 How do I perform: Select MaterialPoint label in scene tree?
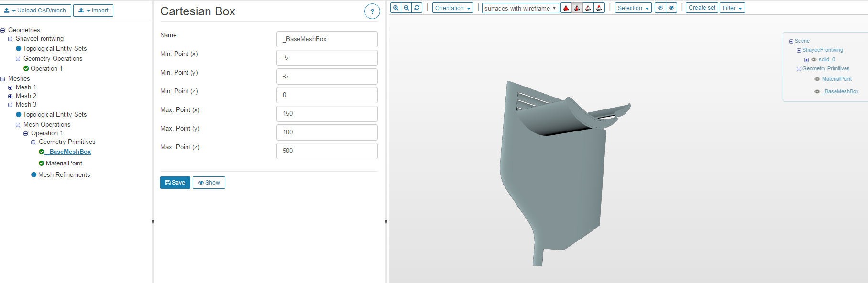pyautogui.click(x=837, y=79)
